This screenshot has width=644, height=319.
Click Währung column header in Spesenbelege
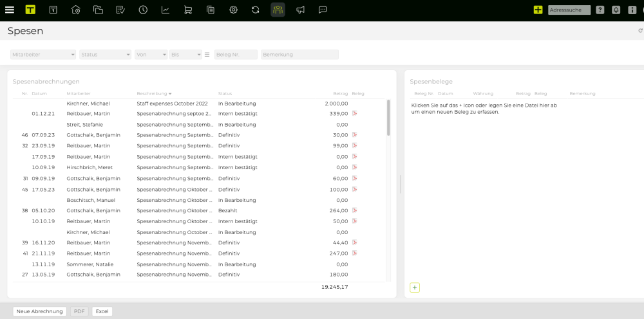483,93
